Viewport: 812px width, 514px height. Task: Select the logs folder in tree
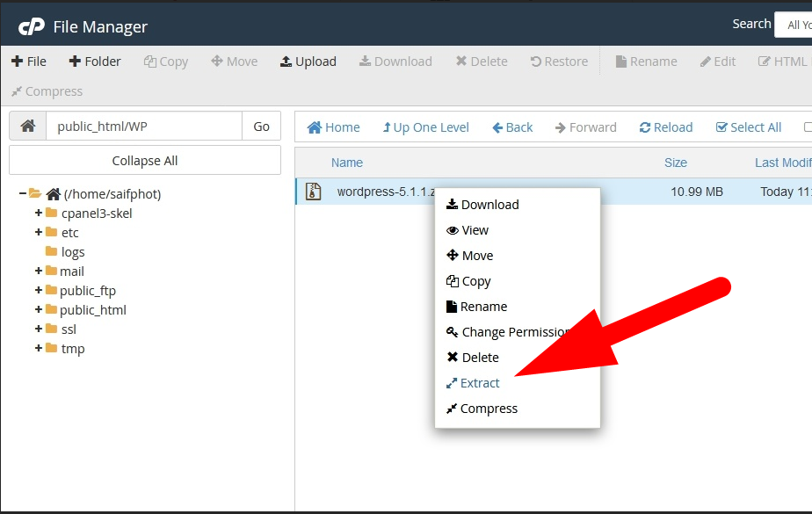(72, 252)
